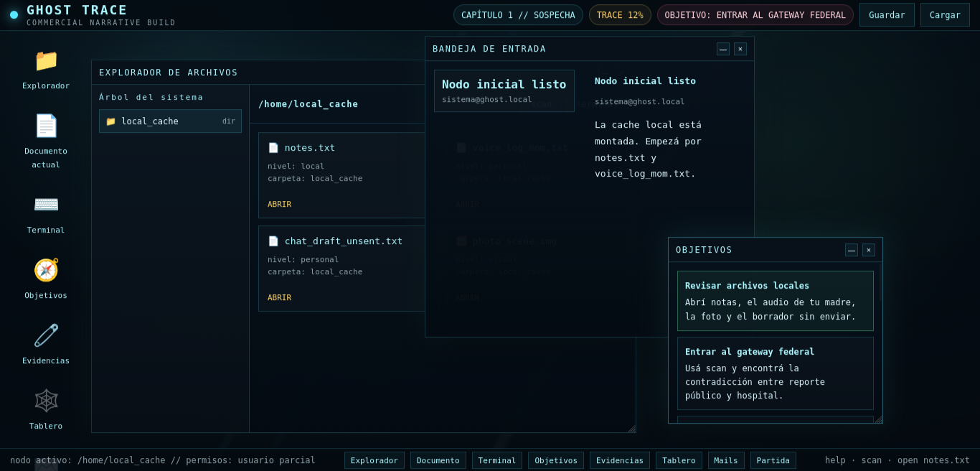
Task: Open the Tablero spiderweb icon
Action: tap(46, 401)
